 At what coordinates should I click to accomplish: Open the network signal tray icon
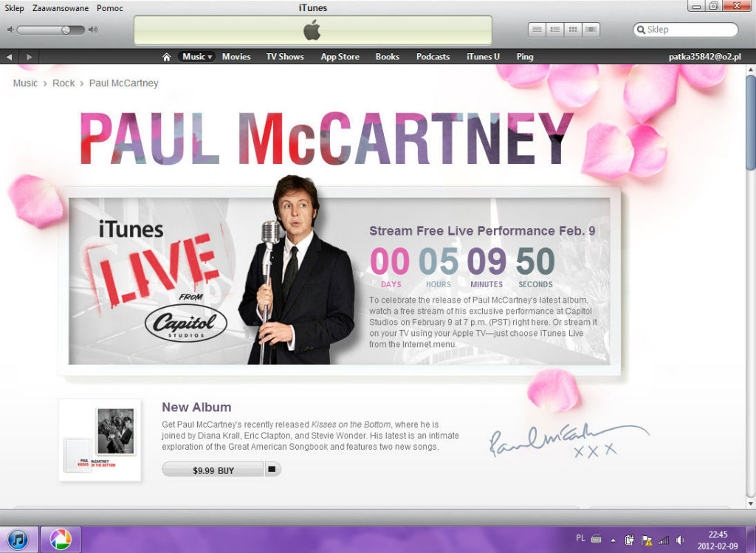pyautogui.click(x=664, y=540)
